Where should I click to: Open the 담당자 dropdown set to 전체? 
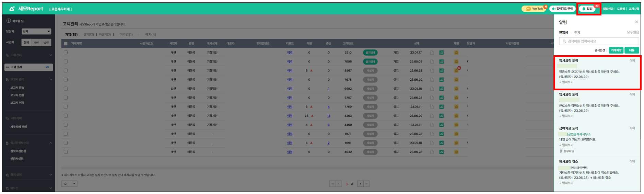point(36,32)
